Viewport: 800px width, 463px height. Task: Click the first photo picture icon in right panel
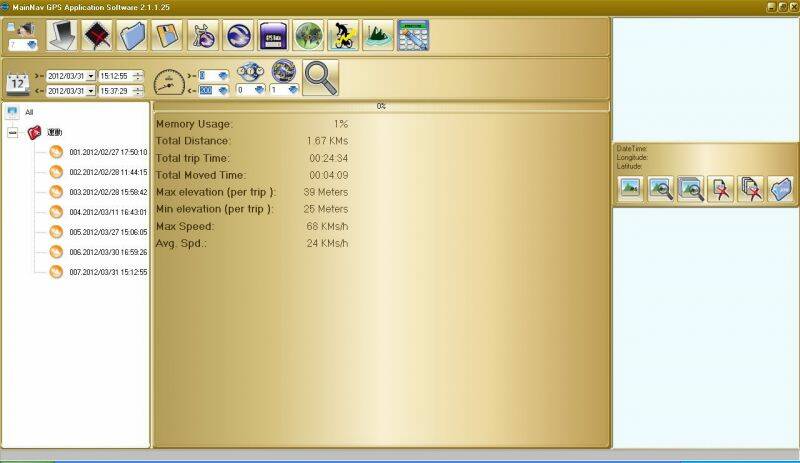tap(630, 188)
